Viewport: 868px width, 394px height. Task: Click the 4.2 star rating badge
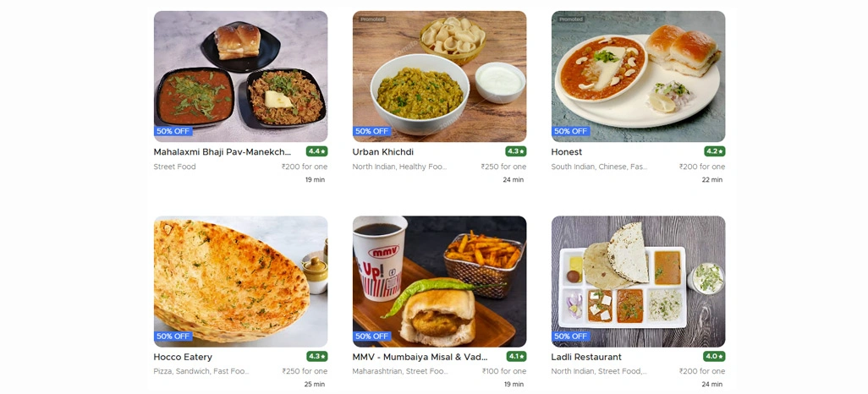(715, 151)
